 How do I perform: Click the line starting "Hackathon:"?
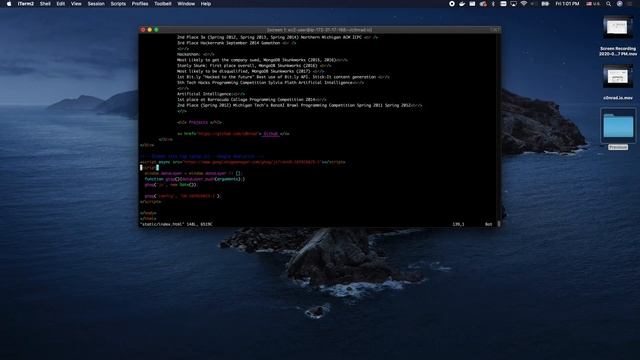tap(196, 54)
